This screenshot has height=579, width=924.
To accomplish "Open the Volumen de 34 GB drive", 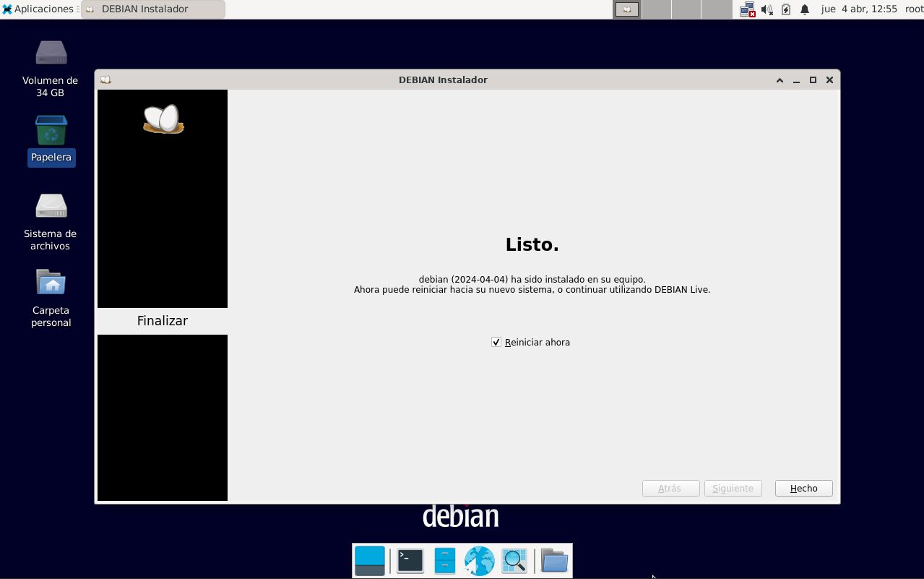I will click(x=51, y=53).
